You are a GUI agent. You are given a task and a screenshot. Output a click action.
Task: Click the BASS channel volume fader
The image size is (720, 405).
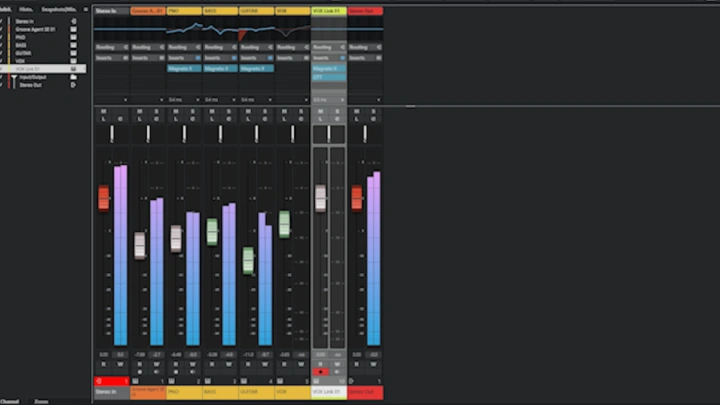pyautogui.click(x=212, y=232)
